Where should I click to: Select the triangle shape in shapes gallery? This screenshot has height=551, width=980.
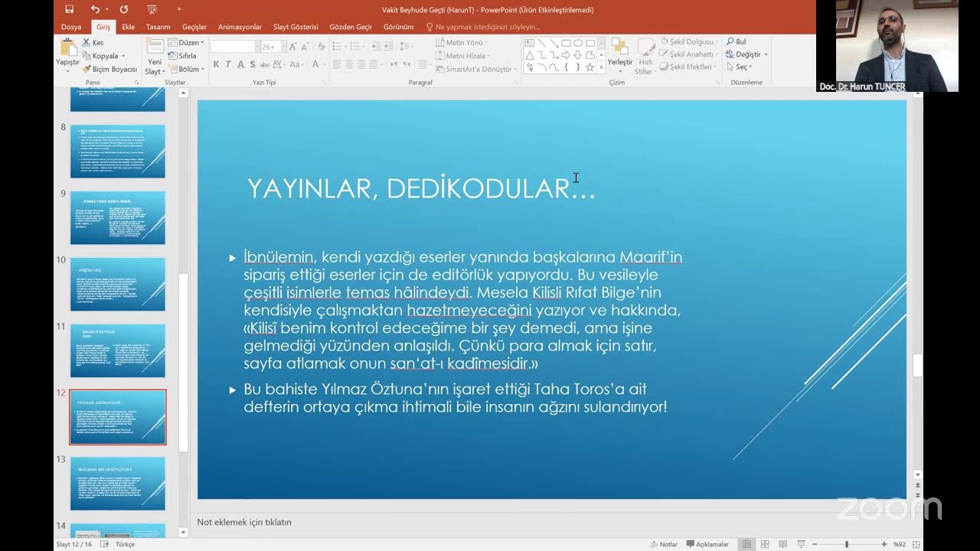529,55
